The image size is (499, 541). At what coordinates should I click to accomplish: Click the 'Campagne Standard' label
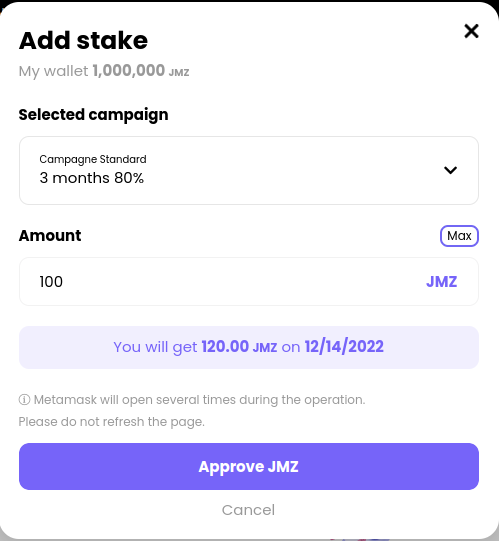[93, 159]
